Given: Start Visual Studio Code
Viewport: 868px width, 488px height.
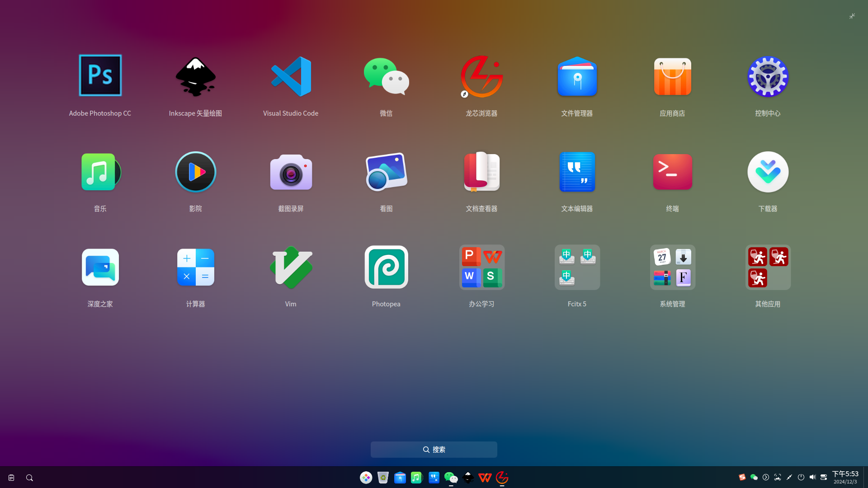Looking at the screenshot, I should 291,76.
